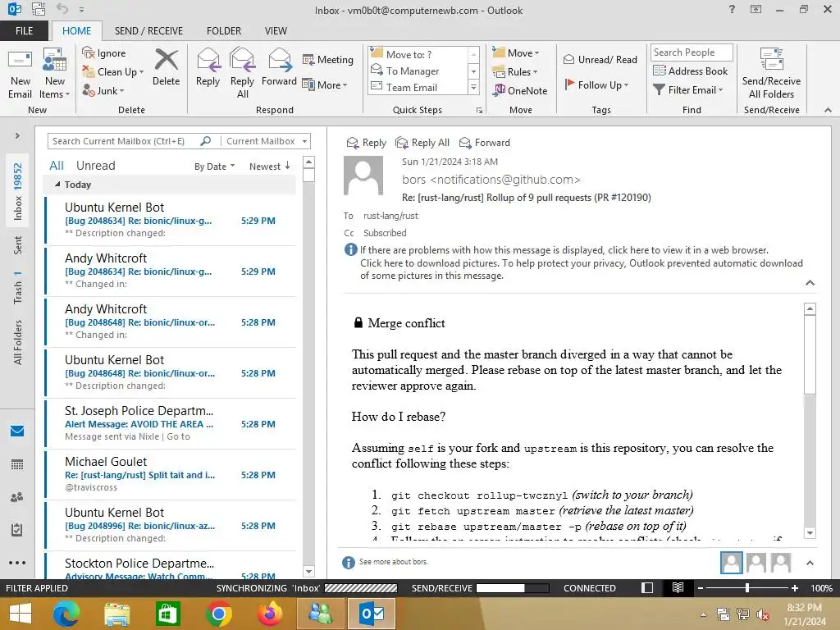
Task: Open the Inbox 19852 folder
Action: [x=18, y=192]
